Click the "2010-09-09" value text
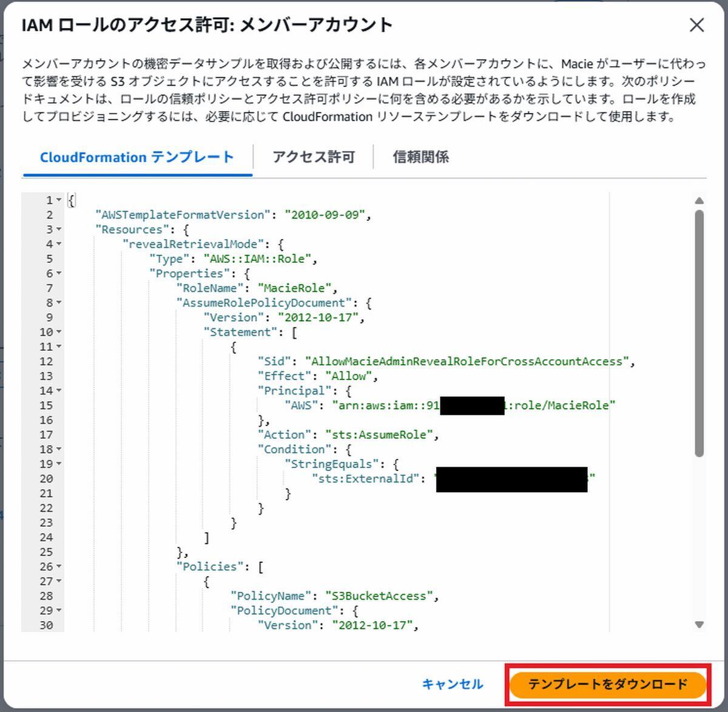Screen dimensions: 728x712 [x=325, y=215]
